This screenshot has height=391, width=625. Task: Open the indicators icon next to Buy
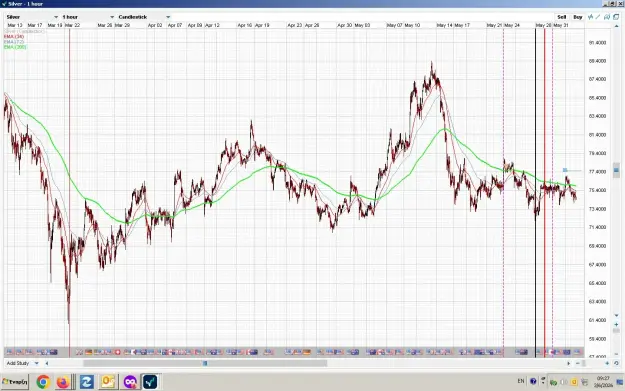[591, 17]
